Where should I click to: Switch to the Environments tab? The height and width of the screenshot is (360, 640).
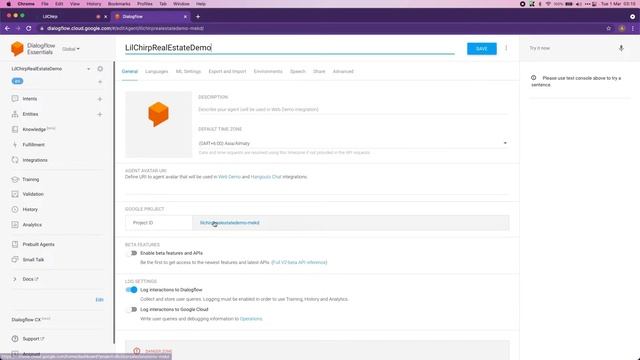[x=268, y=71]
